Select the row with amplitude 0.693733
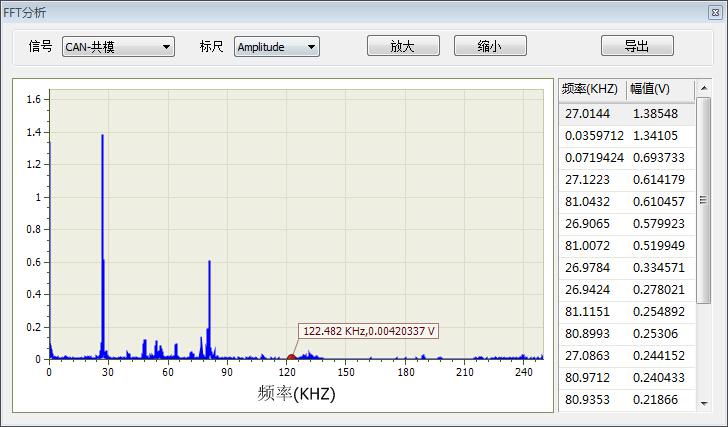Screen dimensions: 728x427 point(658,158)
